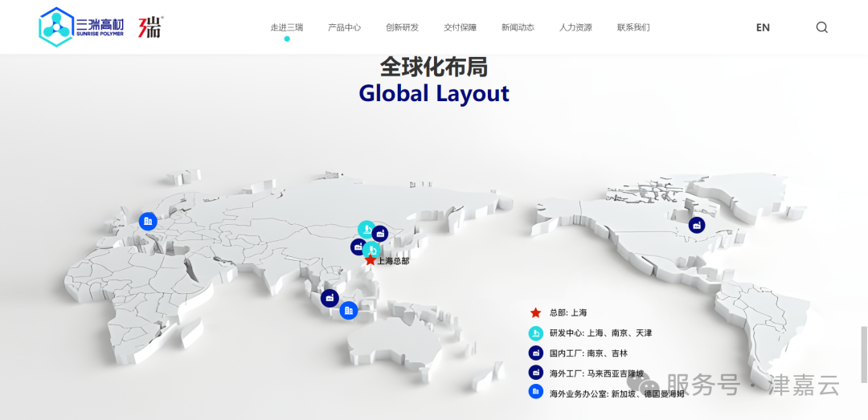Go to 联系我们 page
Image resolution: width=868 pixels, height=420 pixels.
click(633, 27)
